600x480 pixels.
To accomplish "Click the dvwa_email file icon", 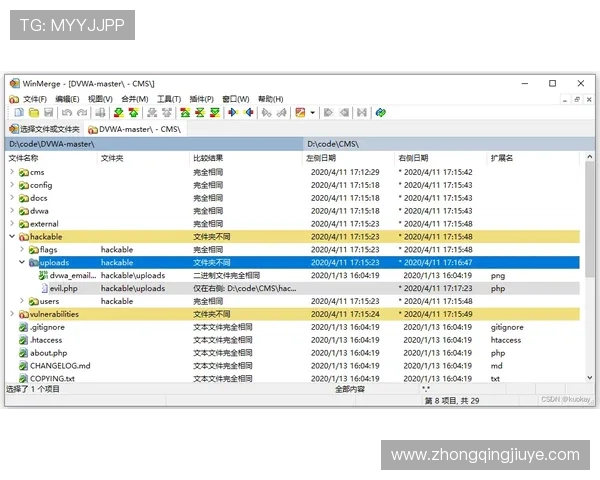I will pyautogui.click(x=43, y=275).
